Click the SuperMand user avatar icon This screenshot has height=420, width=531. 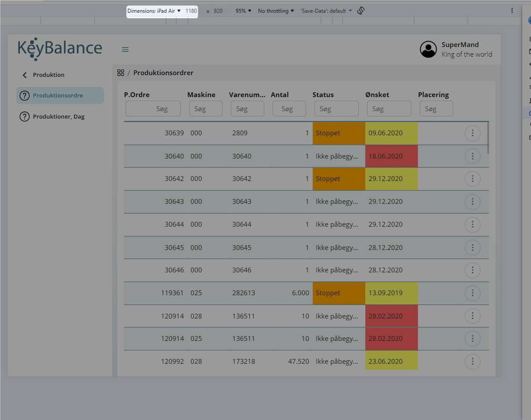pos(428,49)
